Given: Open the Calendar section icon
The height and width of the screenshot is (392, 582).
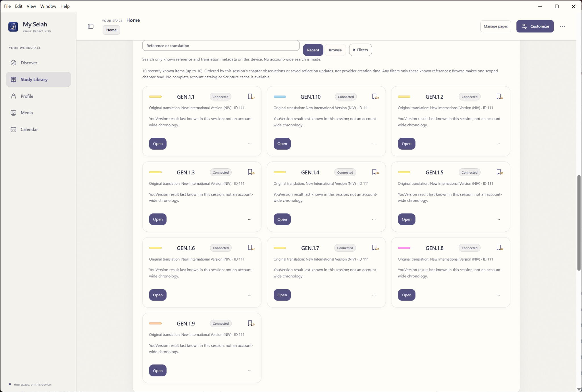Looking at the screenshot, I should click(13, 129).
